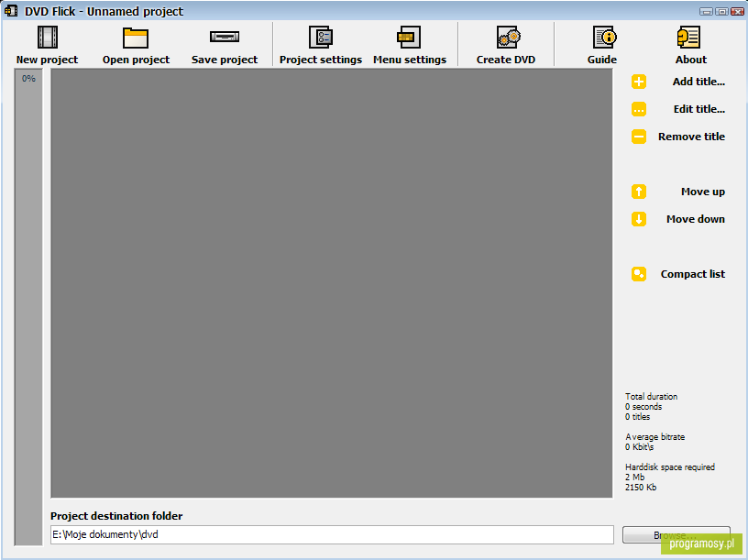Click the Menu settings label
Screen dimensions: 748x560
click(410, 60)
